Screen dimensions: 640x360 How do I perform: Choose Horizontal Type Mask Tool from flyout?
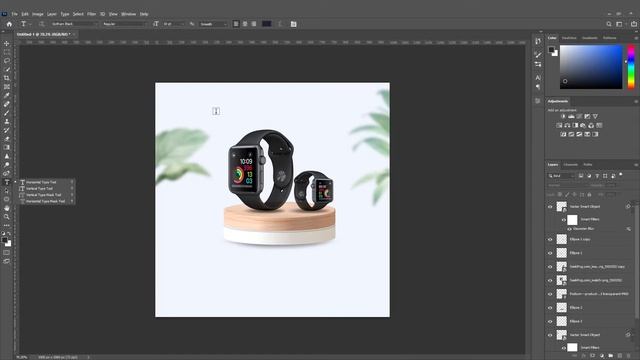click(46, 201)
